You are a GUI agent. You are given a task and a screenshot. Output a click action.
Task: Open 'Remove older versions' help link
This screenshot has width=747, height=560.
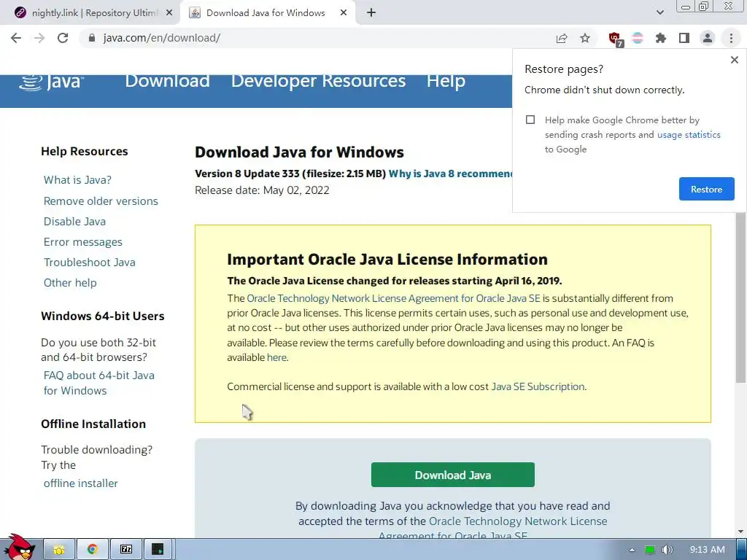pos(101,201)
